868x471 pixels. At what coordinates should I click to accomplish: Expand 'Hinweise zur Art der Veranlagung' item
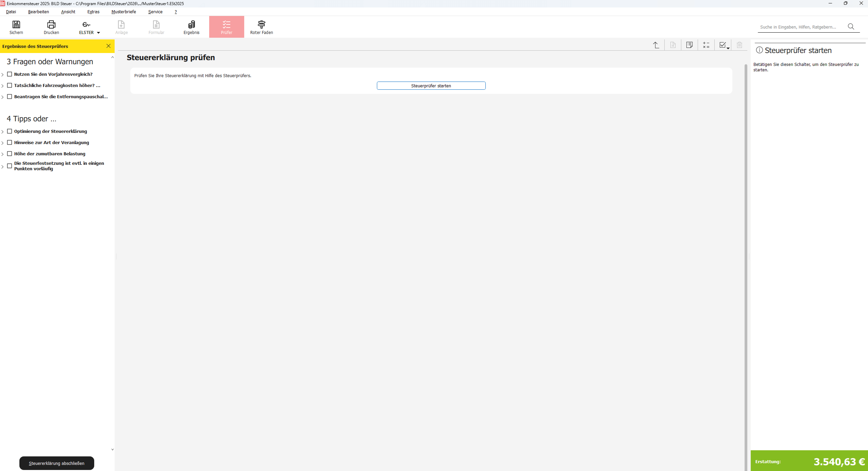click(x=2, y=143)
